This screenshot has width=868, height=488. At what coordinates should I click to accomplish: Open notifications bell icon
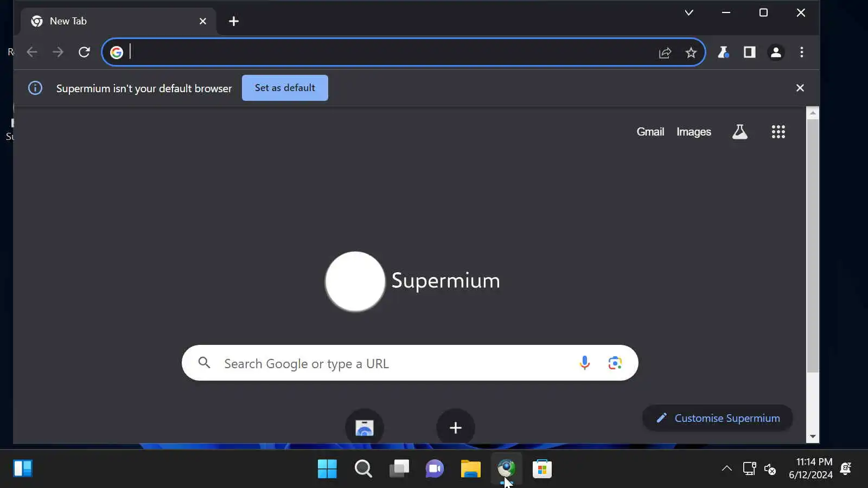[x=846, y=468]
